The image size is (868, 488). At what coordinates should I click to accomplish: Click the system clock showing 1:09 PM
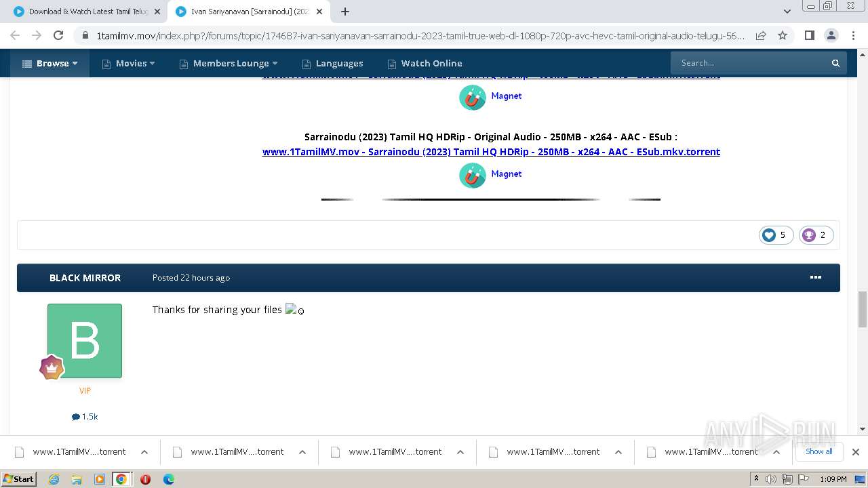(x=833, y=479)
